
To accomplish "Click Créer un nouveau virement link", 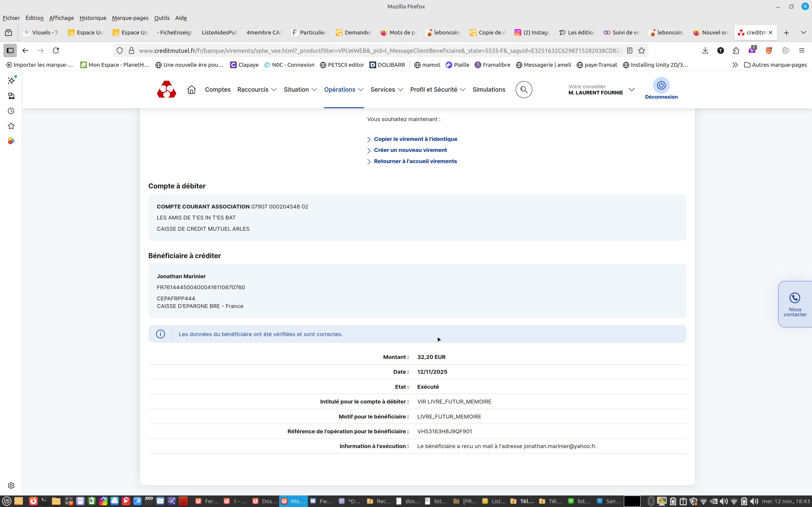I will (x=410, y=150).
